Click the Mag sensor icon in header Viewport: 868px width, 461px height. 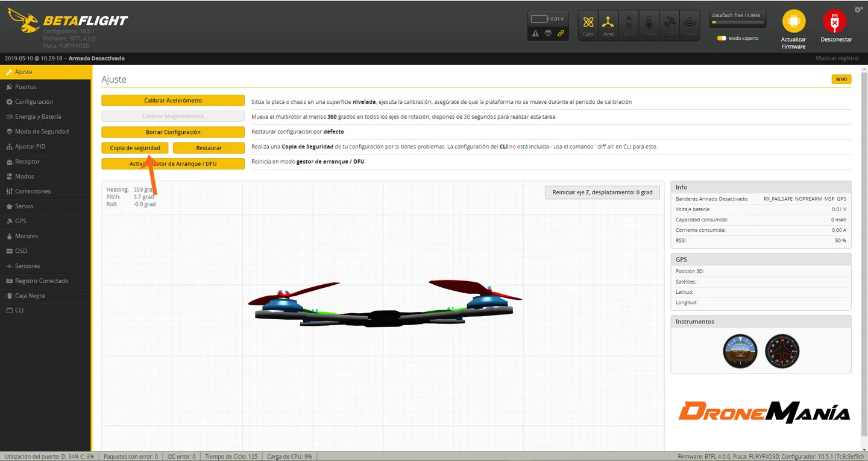click(x=629, y=25)
